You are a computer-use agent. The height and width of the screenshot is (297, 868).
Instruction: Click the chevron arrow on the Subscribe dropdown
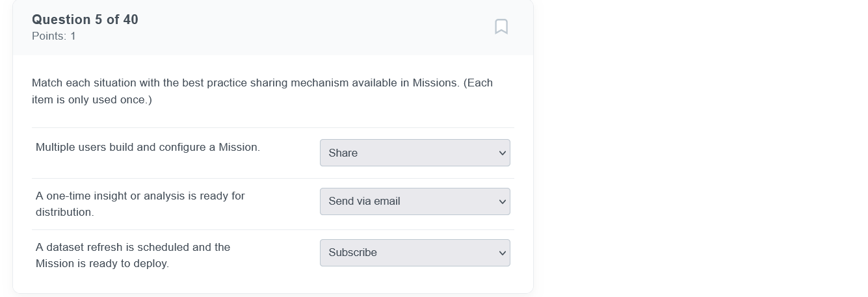[x=502, y=253]
